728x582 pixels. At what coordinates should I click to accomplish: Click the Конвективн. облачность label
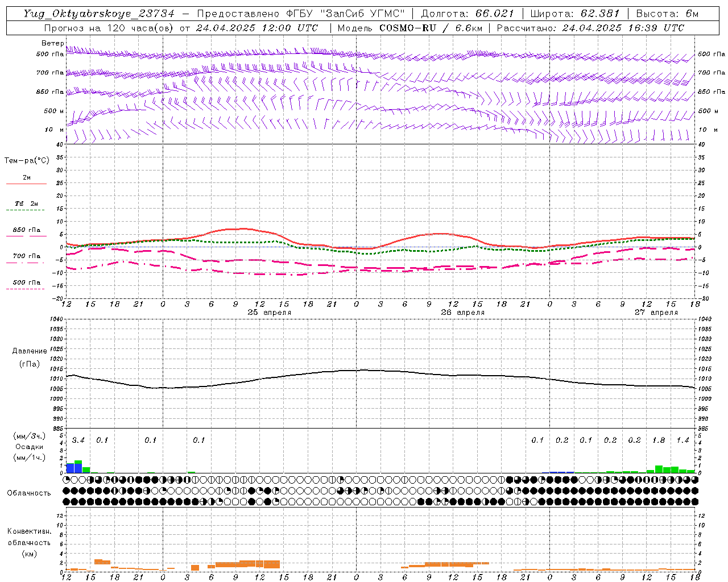pos(29,537)
